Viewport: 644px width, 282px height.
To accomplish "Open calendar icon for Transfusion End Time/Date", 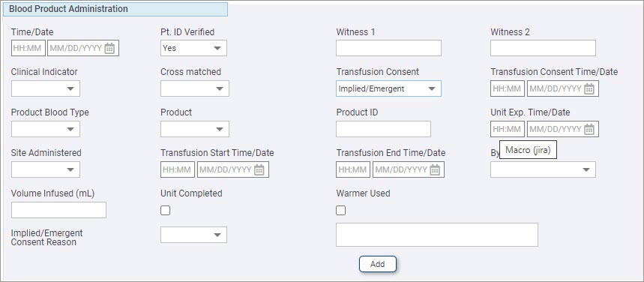I will tap(435, 169).
